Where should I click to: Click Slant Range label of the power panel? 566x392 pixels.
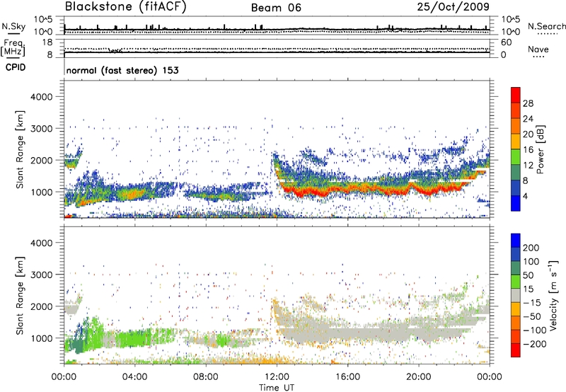pos(20,149)
